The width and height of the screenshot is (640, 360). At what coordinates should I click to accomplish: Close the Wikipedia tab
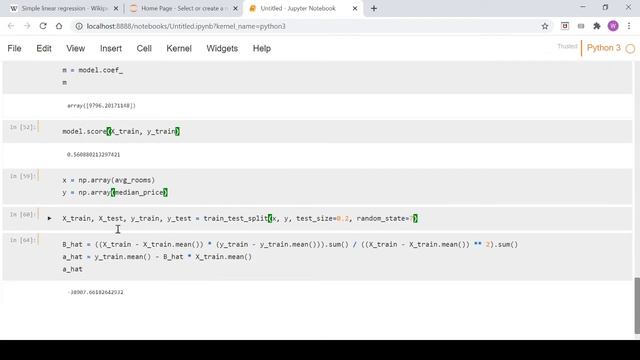116,8
